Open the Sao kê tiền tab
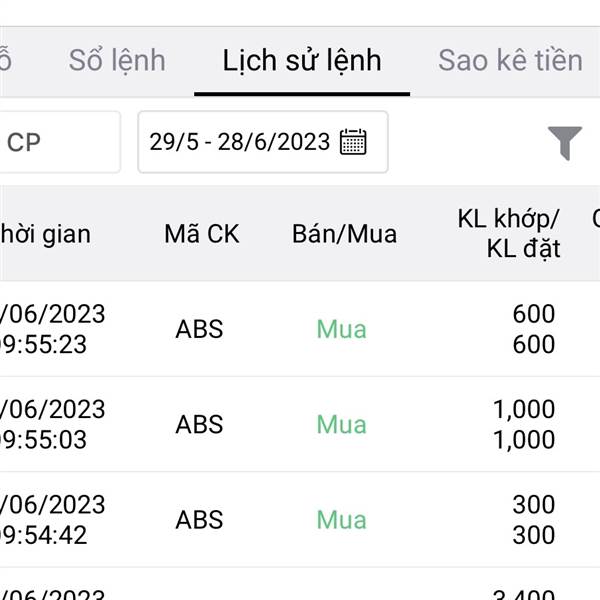Image resolution: width=600 pixels, height=600 pixels. coord(510,60)
